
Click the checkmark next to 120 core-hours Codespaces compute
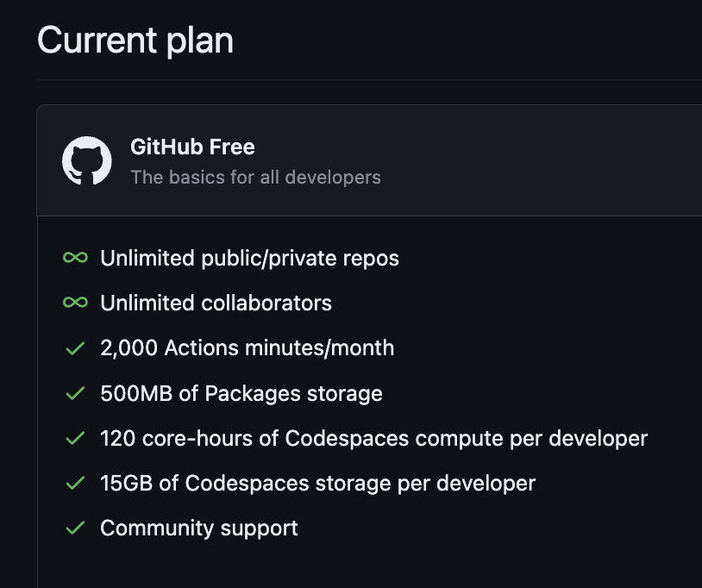point(75,438)
